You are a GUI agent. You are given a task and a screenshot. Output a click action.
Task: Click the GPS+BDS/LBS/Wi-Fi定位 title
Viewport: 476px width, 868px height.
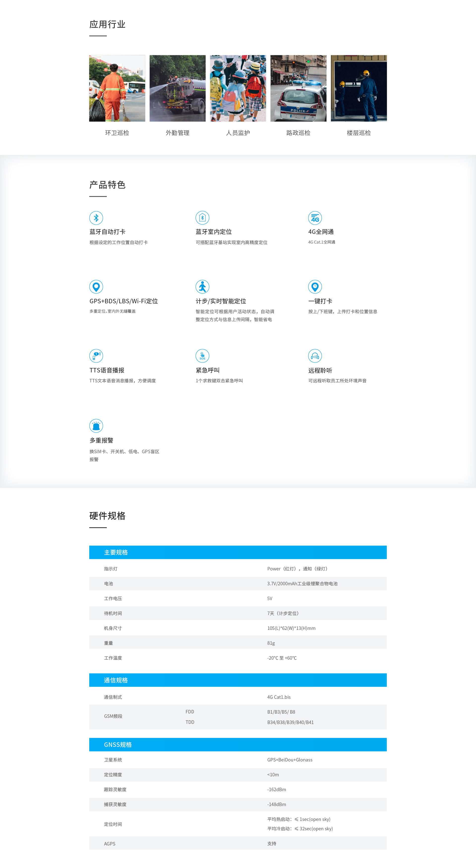tap(124, 301)
